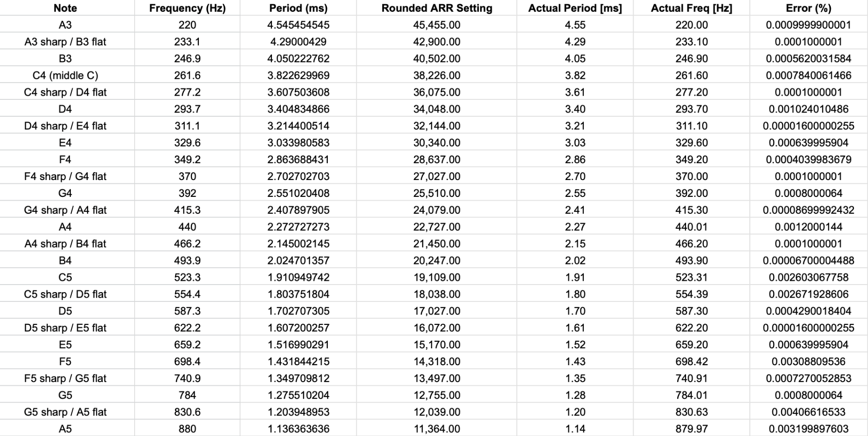Image resolution: width=868 pixels, height=436 pixels.
Task: Select the Error (%) column header
Action: tap(808, 8)
